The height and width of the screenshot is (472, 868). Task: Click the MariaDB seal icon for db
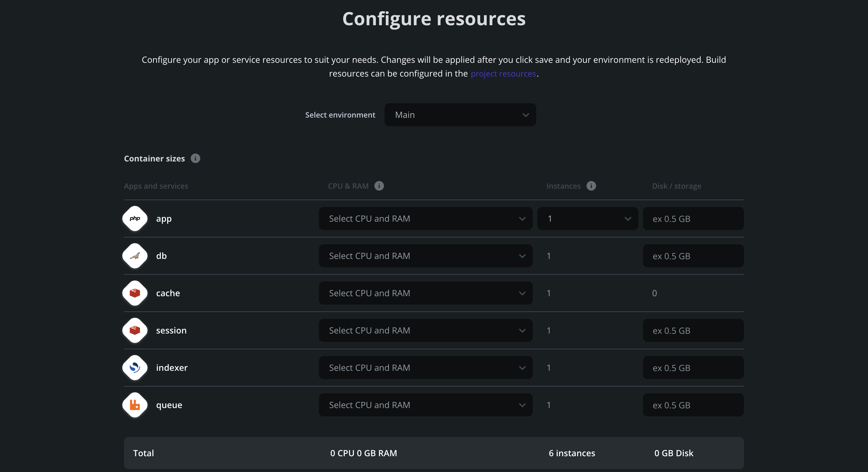135,256
